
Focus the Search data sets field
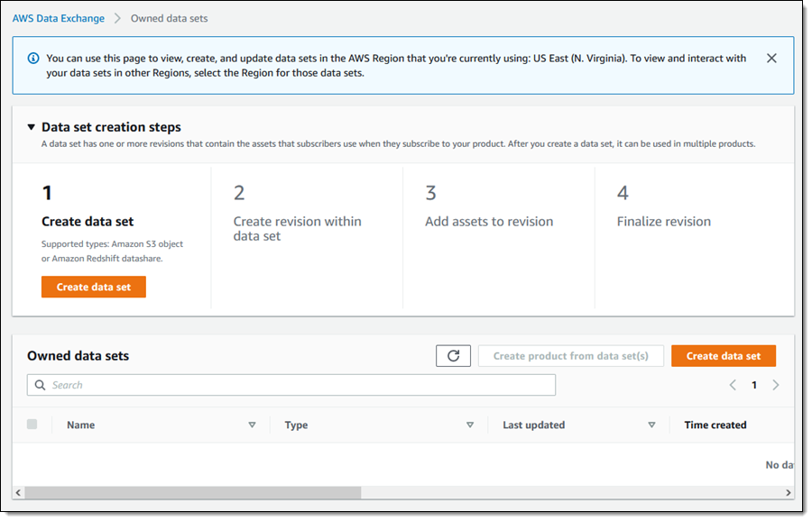point(291,385)
